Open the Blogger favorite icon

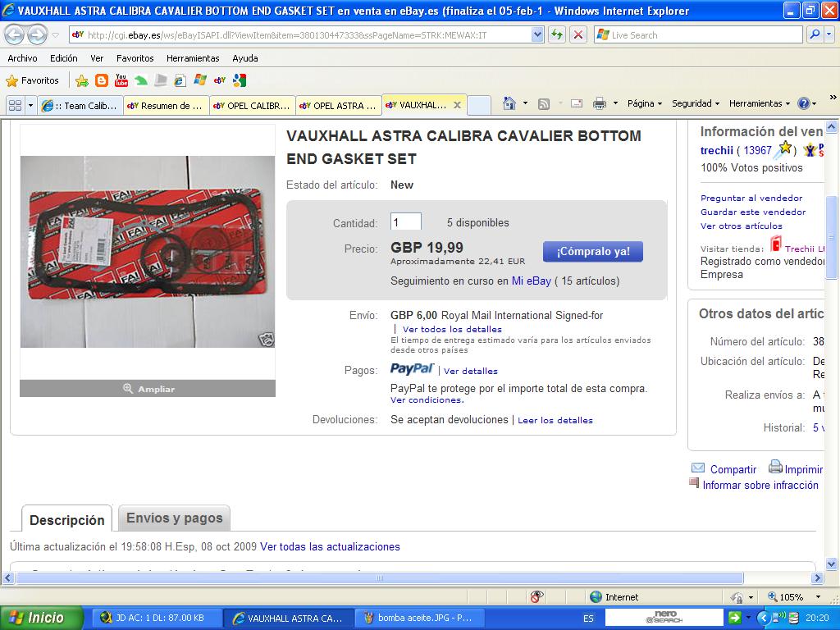point(101,80)
